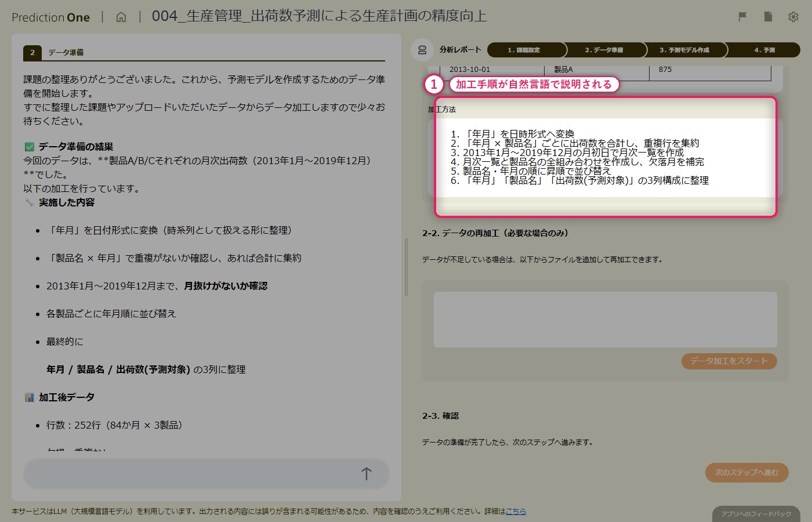The image size is (812, 522).
Task: Select step 2. データ準備 tab
Action: (604, 50)
